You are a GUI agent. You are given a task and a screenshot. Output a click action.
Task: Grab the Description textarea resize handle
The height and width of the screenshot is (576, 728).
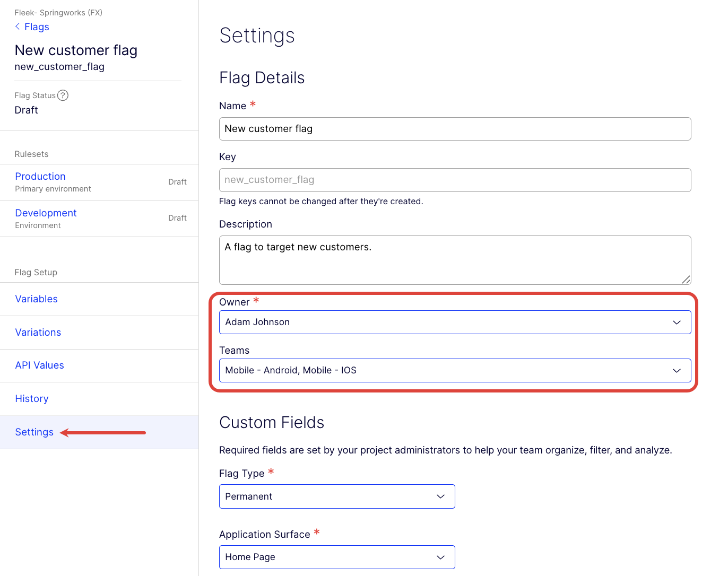(686, 280)
